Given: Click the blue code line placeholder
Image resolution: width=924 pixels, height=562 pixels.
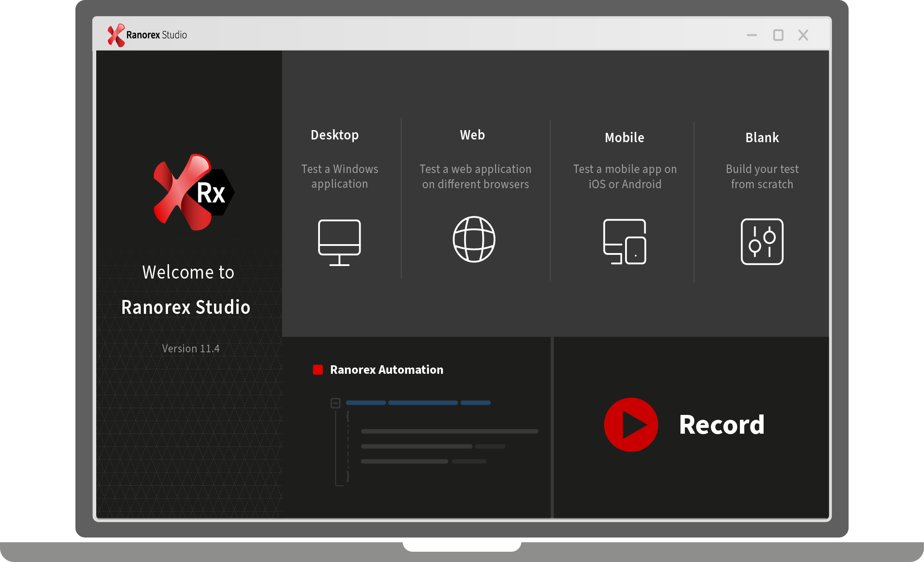Looking at the screenshot, I should [x=418, y=403].
